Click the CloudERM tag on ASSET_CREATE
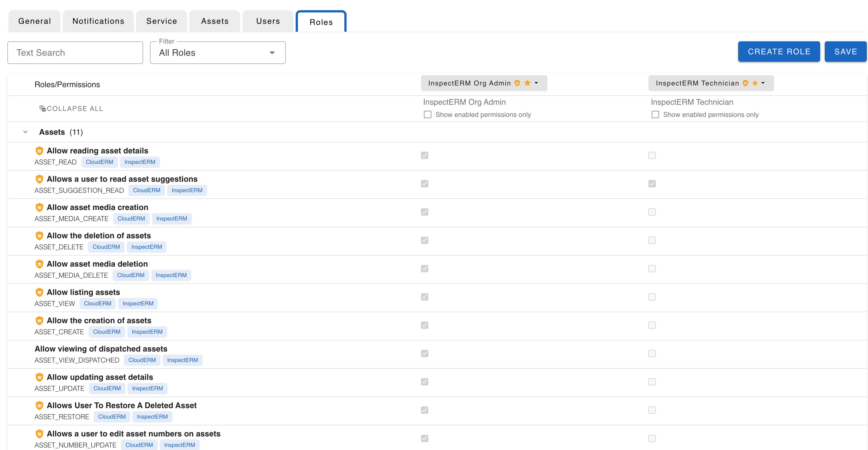The width and height of the screenshot is (868, 450). pyautogui.click(x=107, y=332)
